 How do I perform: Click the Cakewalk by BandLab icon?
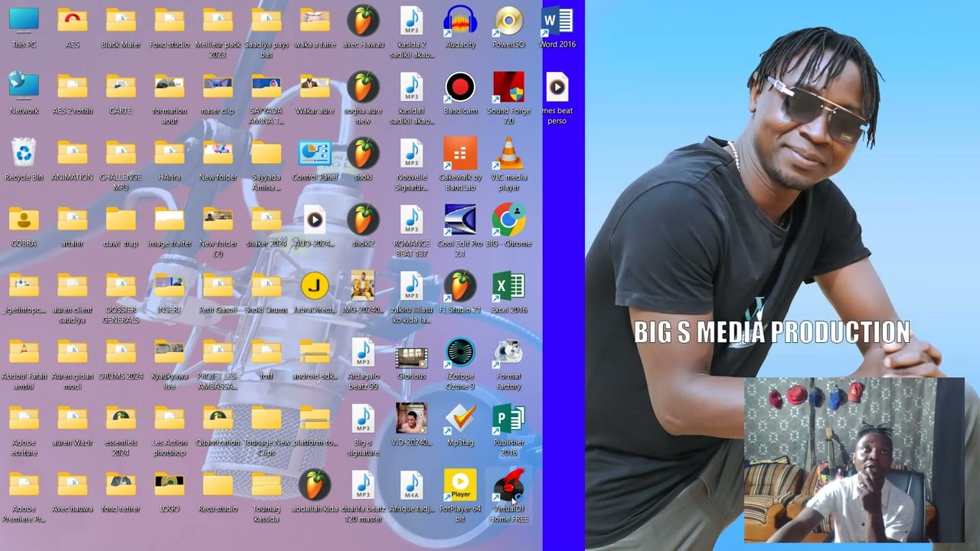point(460,154)
